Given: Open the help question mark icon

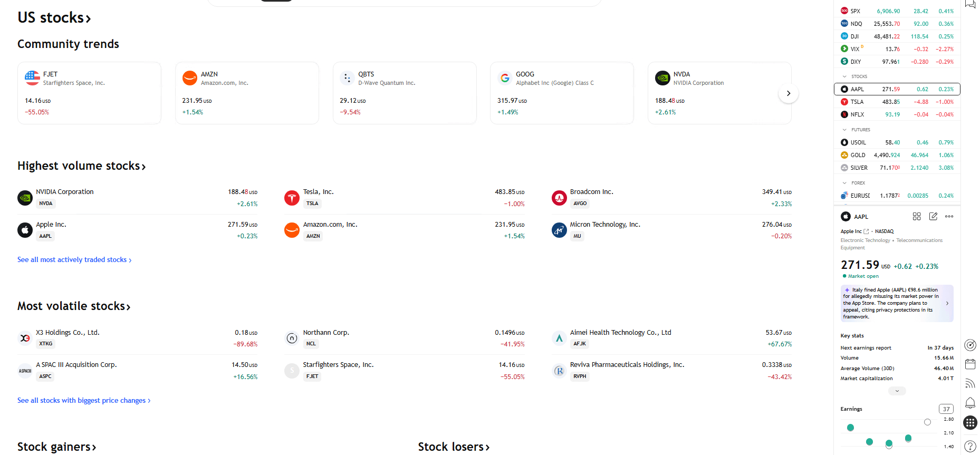Looking at the screenshot, I should 970,446.
